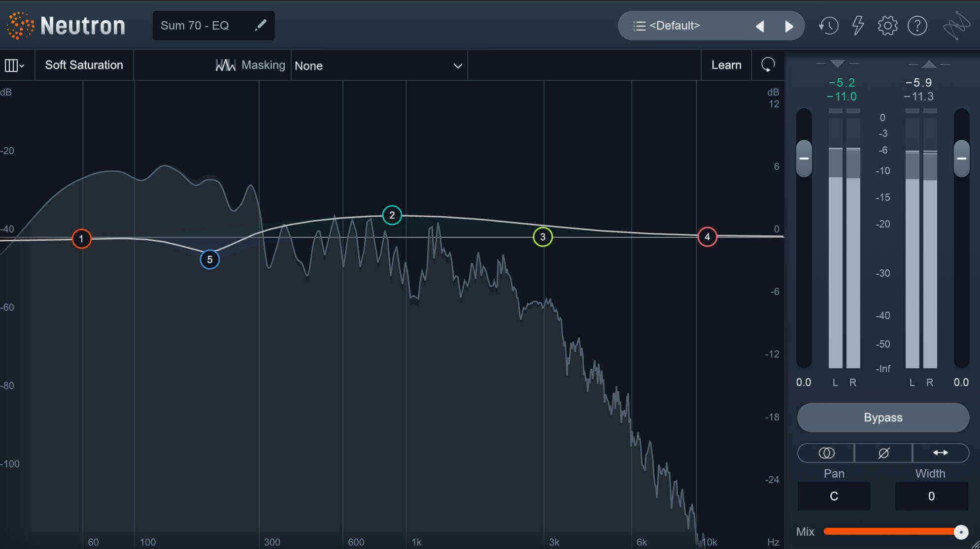Open the undo history clock icon

[828, 26]
